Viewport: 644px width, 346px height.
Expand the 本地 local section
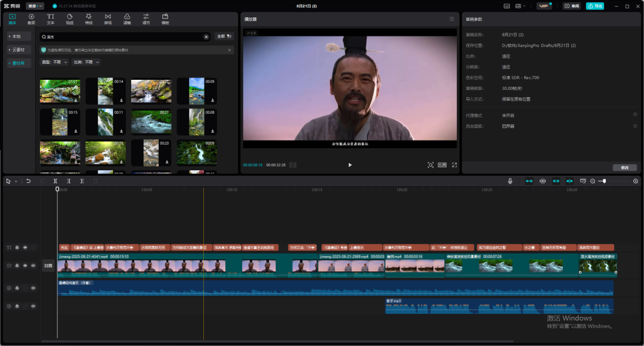click(x=19, y=36)
